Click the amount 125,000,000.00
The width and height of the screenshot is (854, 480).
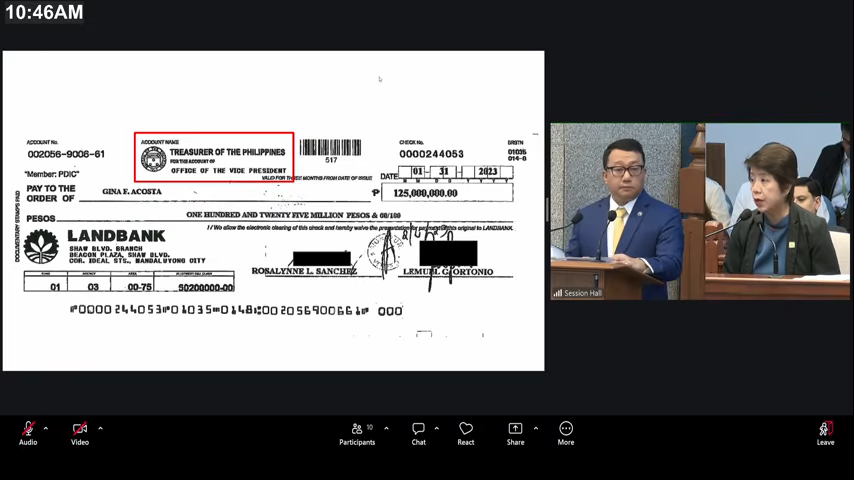tap(425, 193)
